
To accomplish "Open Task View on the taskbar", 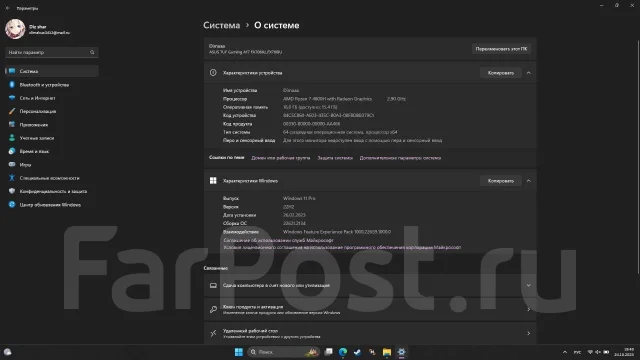I will tap(329, 352).
